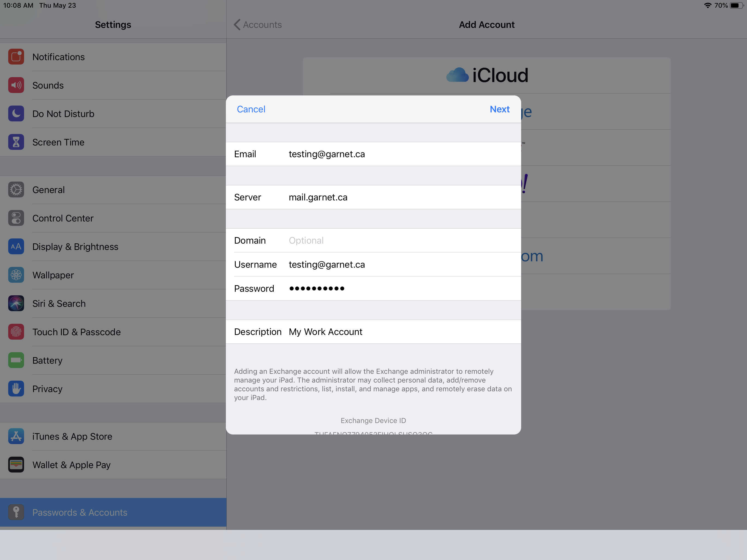Tap the Password field
747x560 pixels.
(x=398, y=288)
